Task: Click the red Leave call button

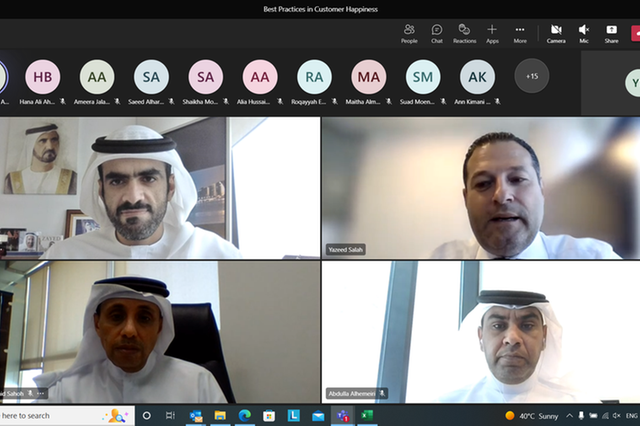Action: pos(636,33)
